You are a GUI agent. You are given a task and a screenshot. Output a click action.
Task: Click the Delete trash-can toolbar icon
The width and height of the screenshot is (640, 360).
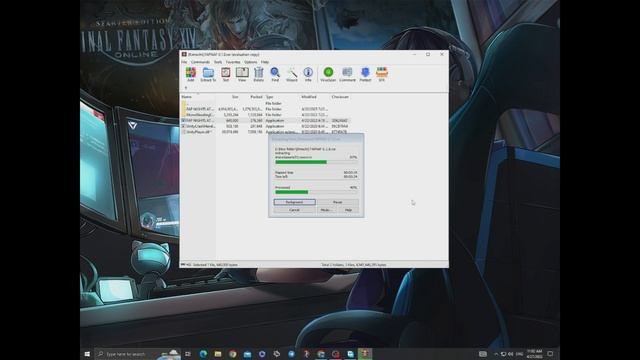pos(259,74)
